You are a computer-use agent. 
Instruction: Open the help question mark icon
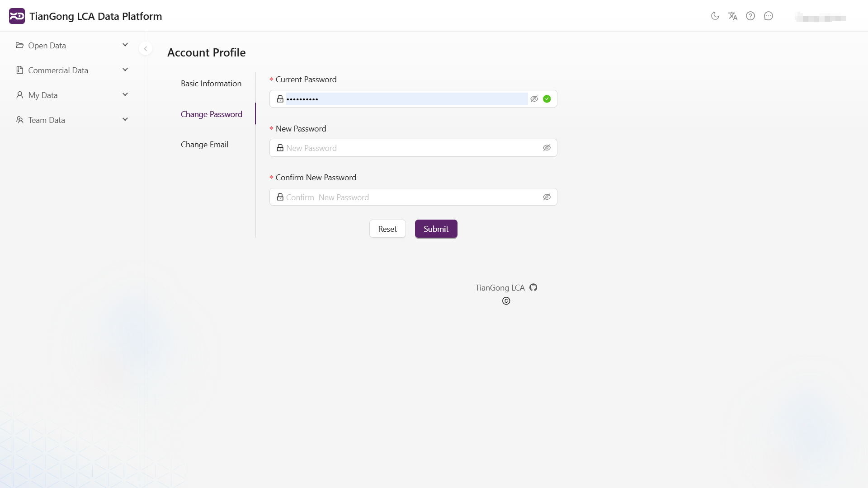750,16
